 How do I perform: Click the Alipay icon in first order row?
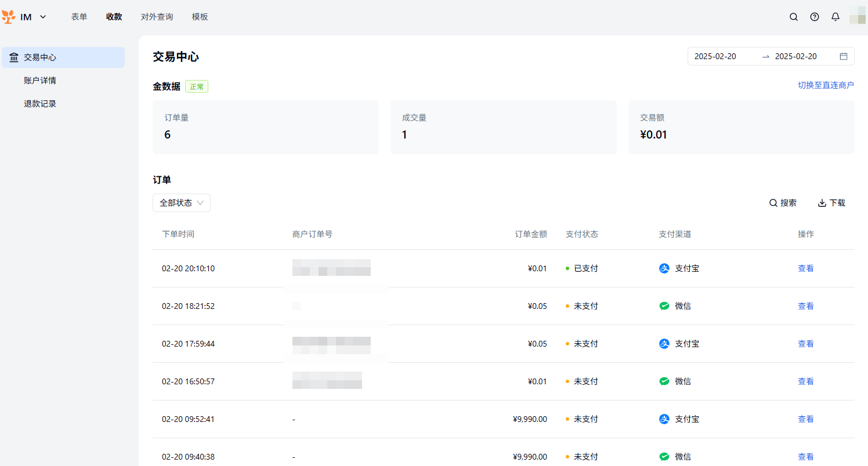pos(664,268)
